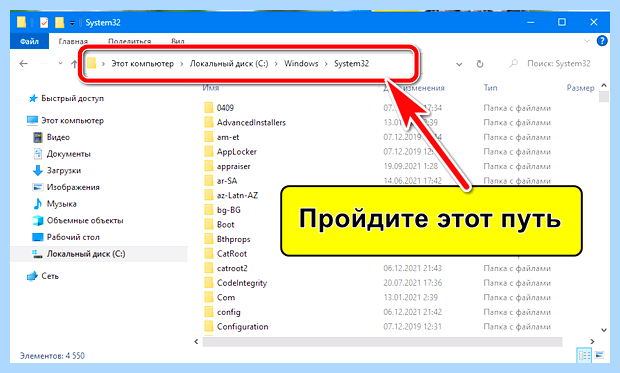Open the Quick Access Toolbar customize dropdown

72,23
